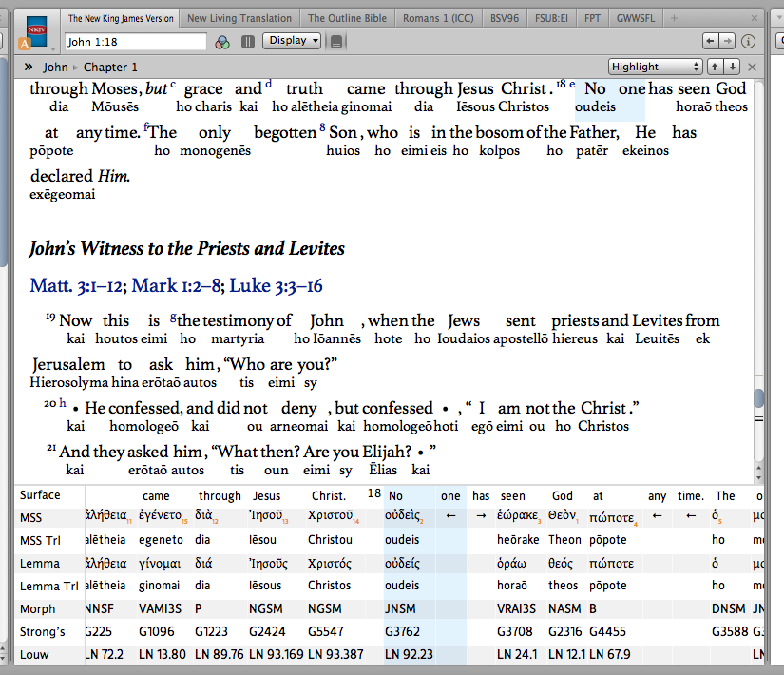Jump to next highlight with down arrow
This screenshot has height=675, width=784.
(x=732, y=67)
